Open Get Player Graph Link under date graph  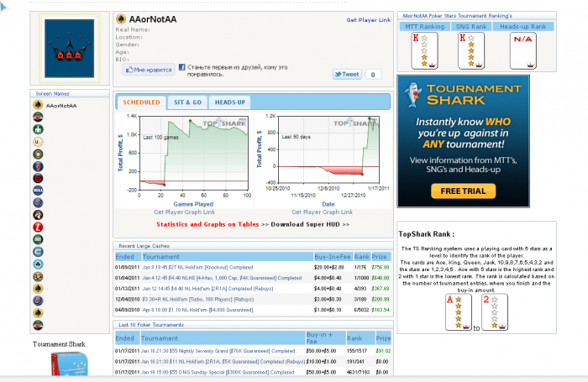click(x=322, y=212)
